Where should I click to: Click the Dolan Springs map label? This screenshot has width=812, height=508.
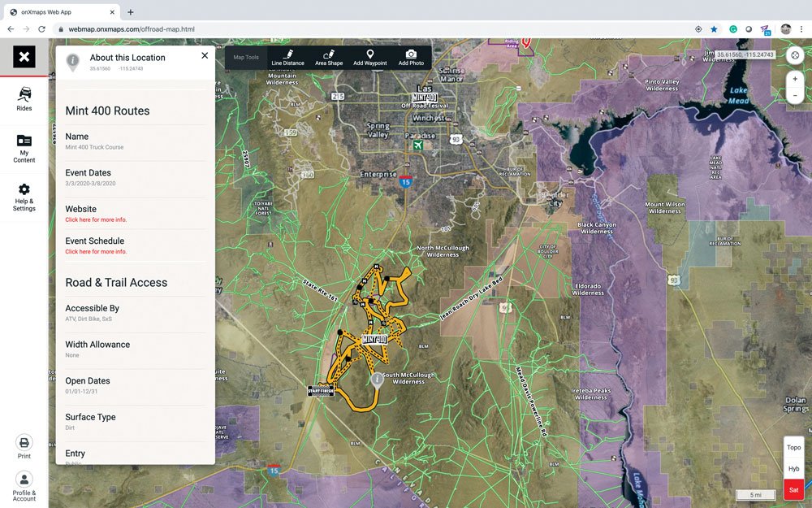[x=796, y=404]
